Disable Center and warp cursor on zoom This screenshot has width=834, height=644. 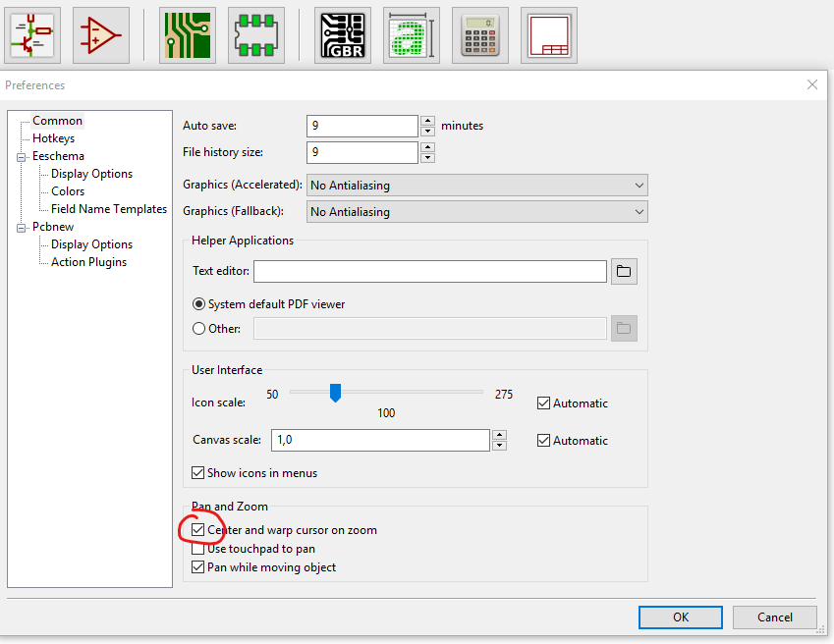199,530
